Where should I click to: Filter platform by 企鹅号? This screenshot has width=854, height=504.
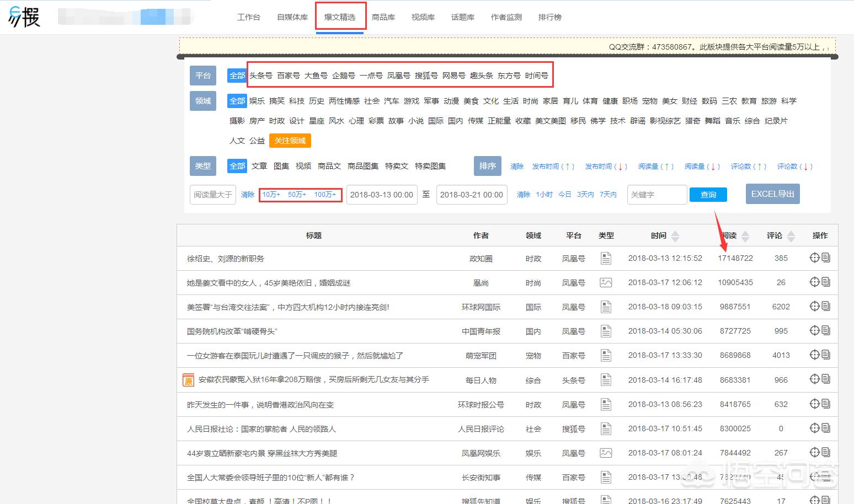(344, 76)
